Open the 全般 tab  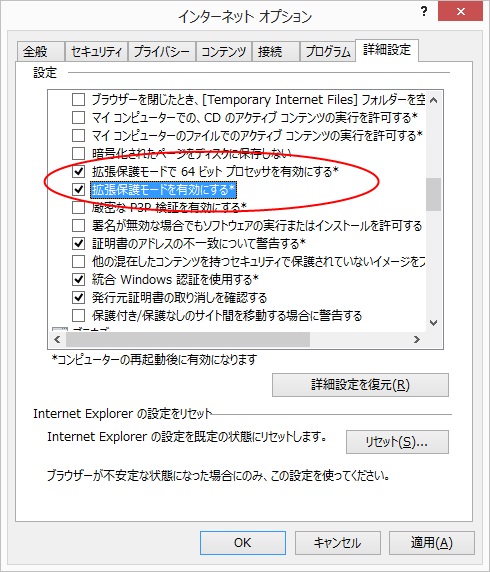(x=40, y=51)
